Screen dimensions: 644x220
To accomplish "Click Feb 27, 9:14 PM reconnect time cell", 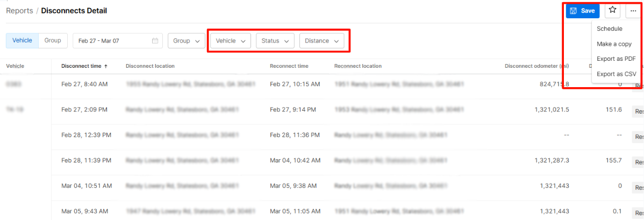I will (x=293, y=110).
